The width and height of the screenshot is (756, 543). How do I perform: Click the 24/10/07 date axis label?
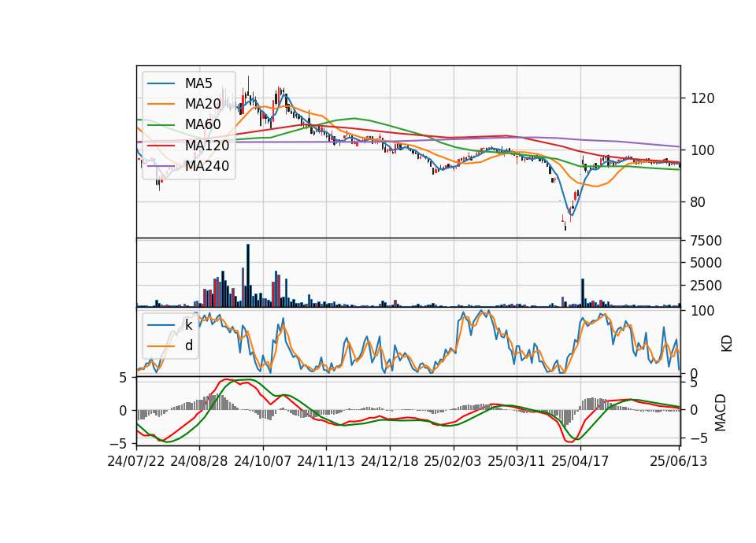click(x=263, y=461)
